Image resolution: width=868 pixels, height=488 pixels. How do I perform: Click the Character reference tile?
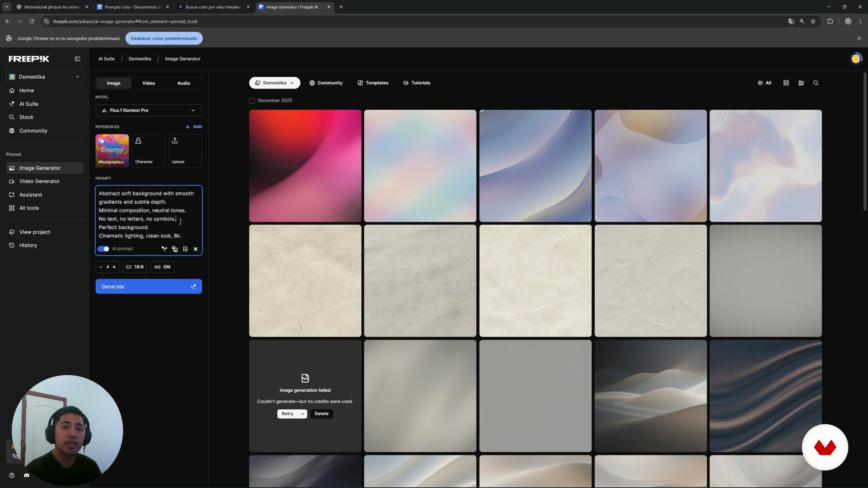pyautogui.click(x=149, y=151)
